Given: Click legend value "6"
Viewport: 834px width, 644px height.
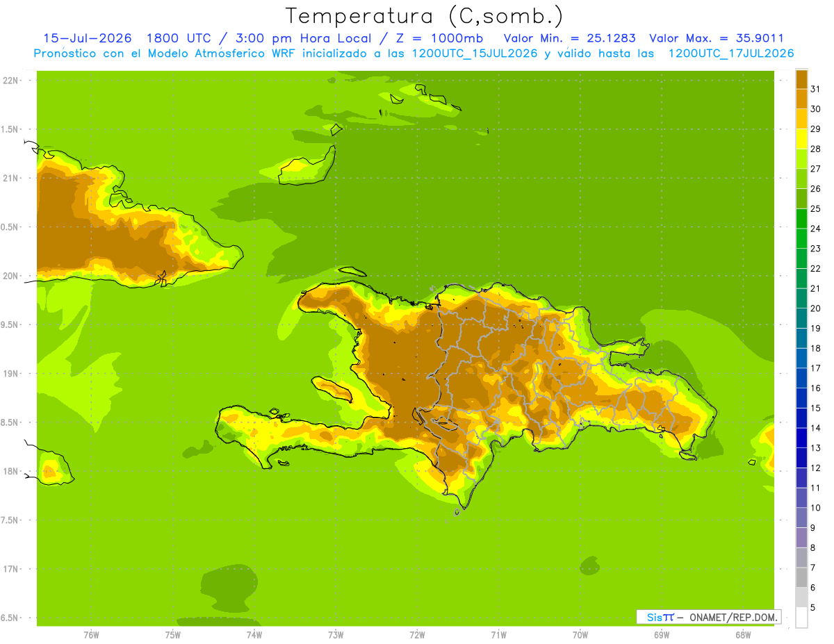Looking at the screenshot, I should pyautogui.click(x=813, y=588).
